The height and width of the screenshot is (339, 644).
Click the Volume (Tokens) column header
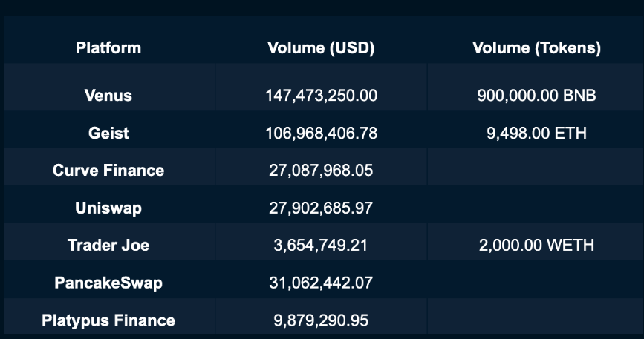pos(536,48)
